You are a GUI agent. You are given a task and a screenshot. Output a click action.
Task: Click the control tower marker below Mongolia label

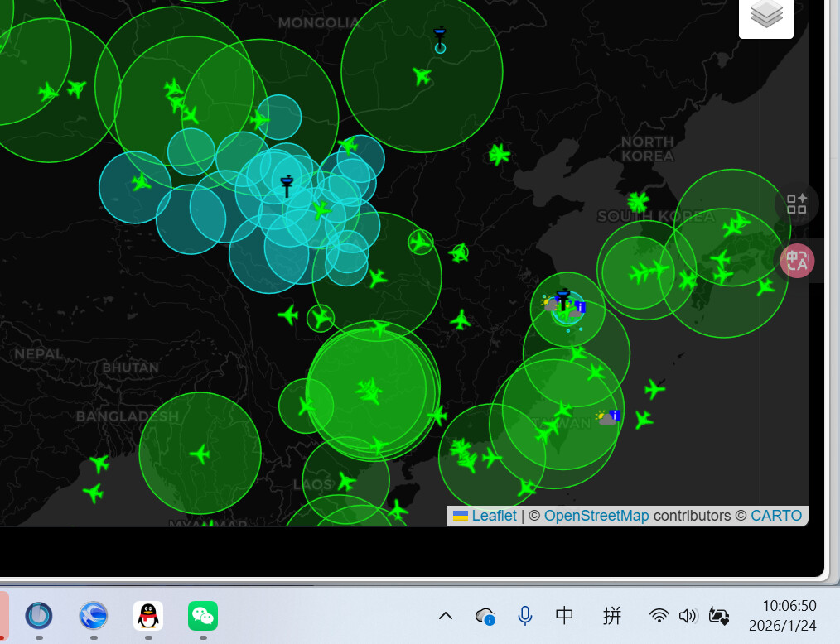[439, 36]
